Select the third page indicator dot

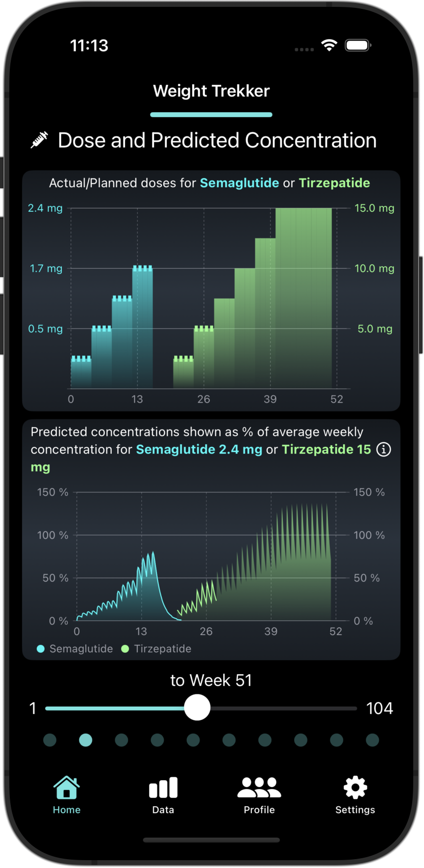[x=122, y=740]
